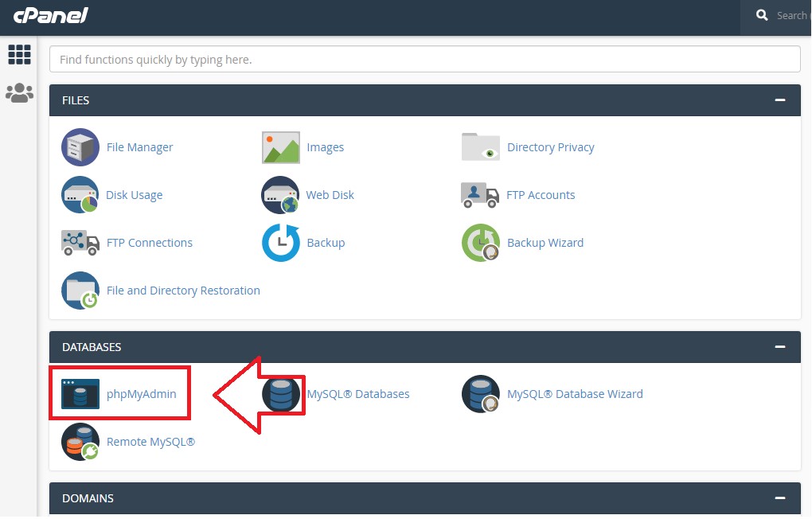Open the phpMyAdmin icon
This screenshot has width=812, height=519.
(80, 394)
